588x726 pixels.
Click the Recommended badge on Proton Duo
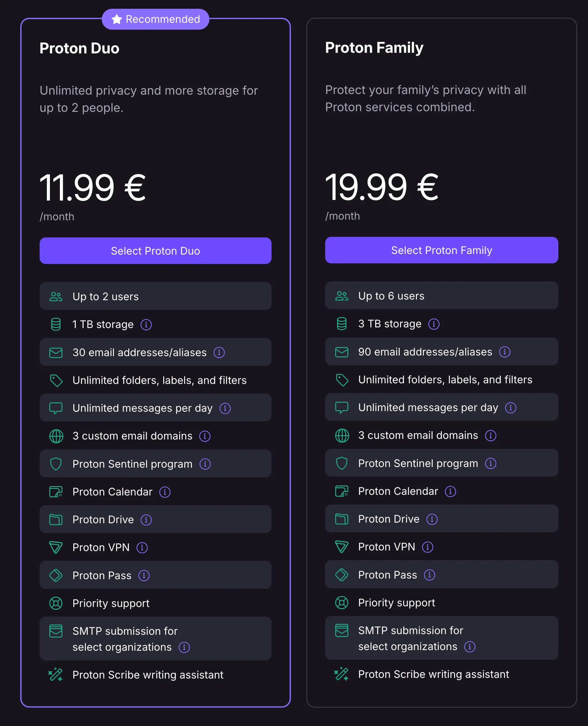(155, 19)
